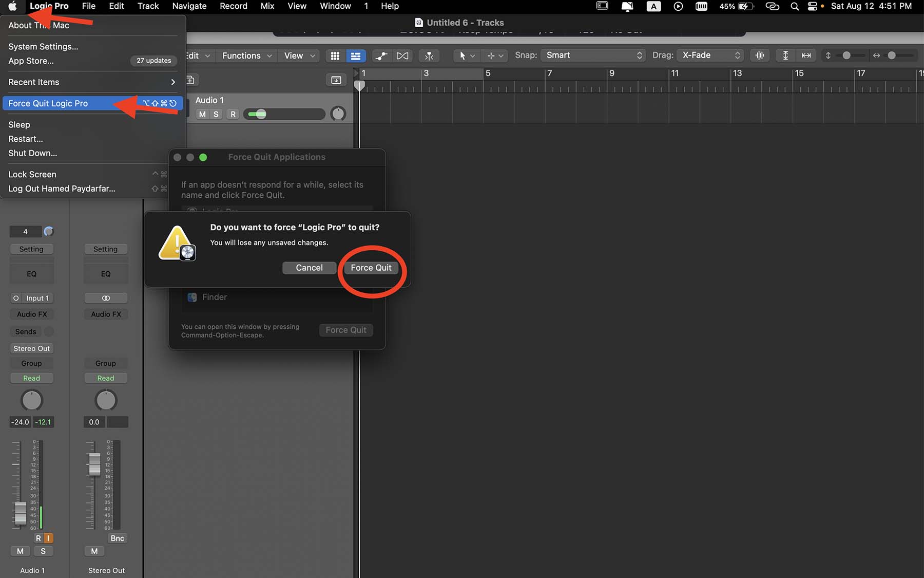Viewport: 924px width, 578px height.
Task: Click the Catch Playhead icon
Action: (x=429, y=55)
